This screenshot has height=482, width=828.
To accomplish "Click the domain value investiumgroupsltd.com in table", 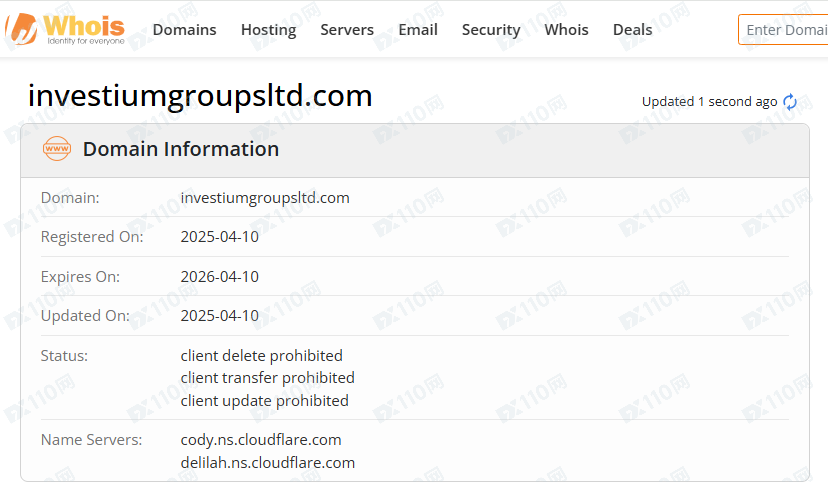I will (x=265, y=198).
